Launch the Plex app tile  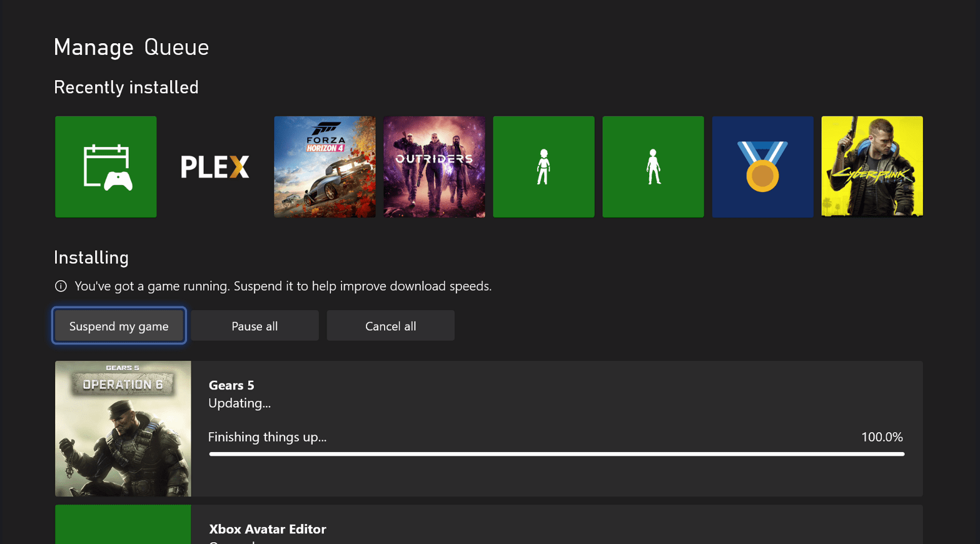point(215,166)
